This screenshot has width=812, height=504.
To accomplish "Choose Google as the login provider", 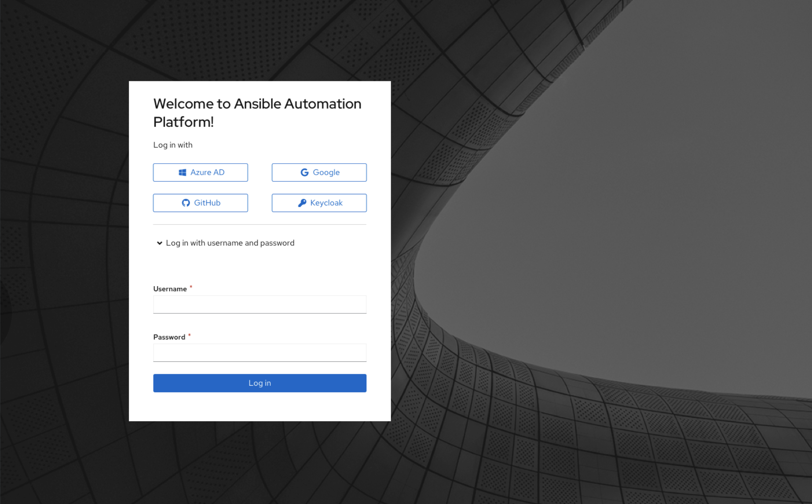I will (x=319, y=172).
